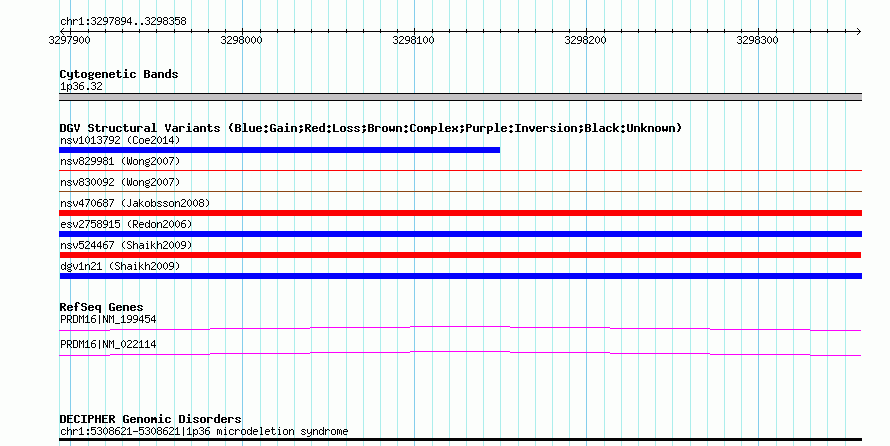Click the 1p36.32 cytogenetic band label
Image resolution: width=890 pixels, height=446 pixels.
(x=81, y=86)
